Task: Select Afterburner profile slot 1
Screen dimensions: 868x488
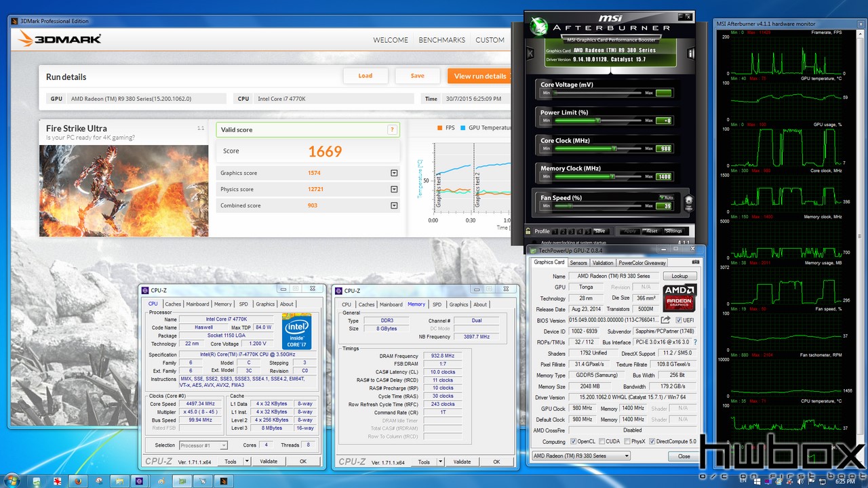Action: pos(555,231)
